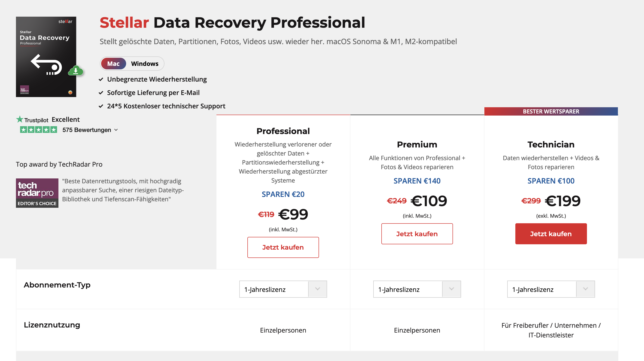644x361 pixels.
Task: Click the green cloud download icon
Action: click(x=76, y=71)
